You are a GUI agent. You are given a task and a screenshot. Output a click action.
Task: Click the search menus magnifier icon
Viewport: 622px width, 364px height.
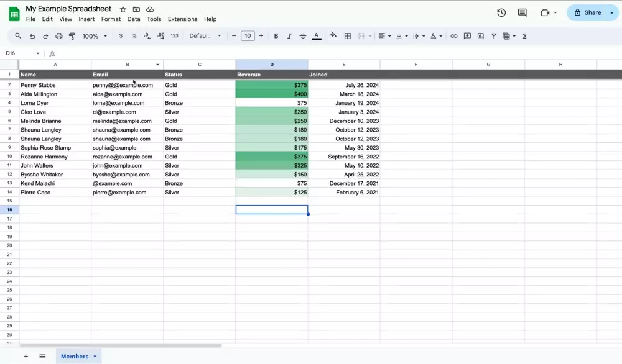tap(18, 36)
